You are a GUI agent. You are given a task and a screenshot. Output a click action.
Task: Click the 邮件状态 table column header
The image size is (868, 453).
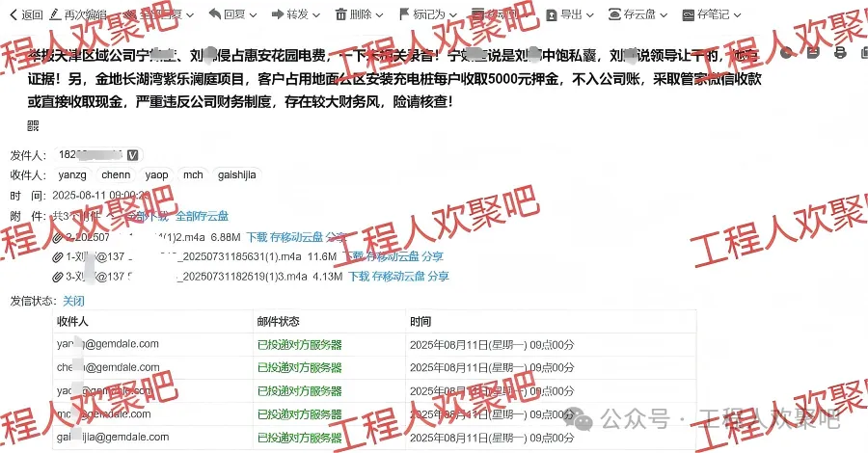tap(278, 321)
